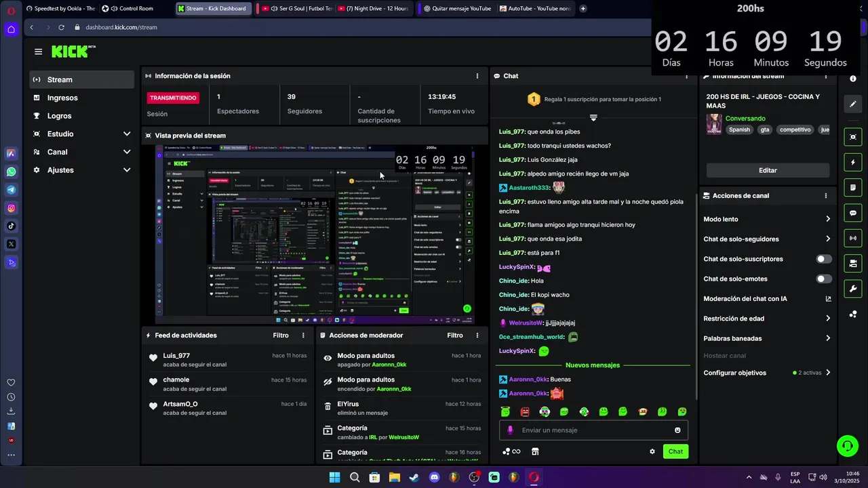Switch to the AutoTube browser tab

coord(535,9)
